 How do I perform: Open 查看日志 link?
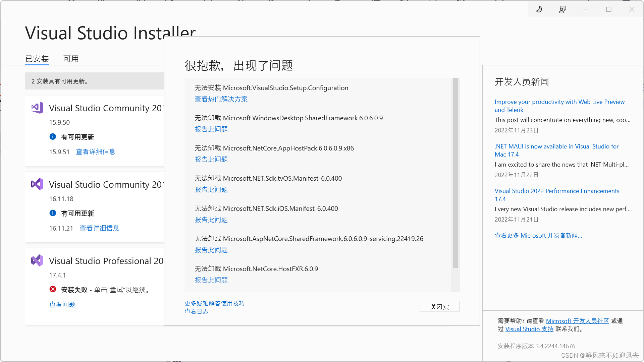[197, 312]
